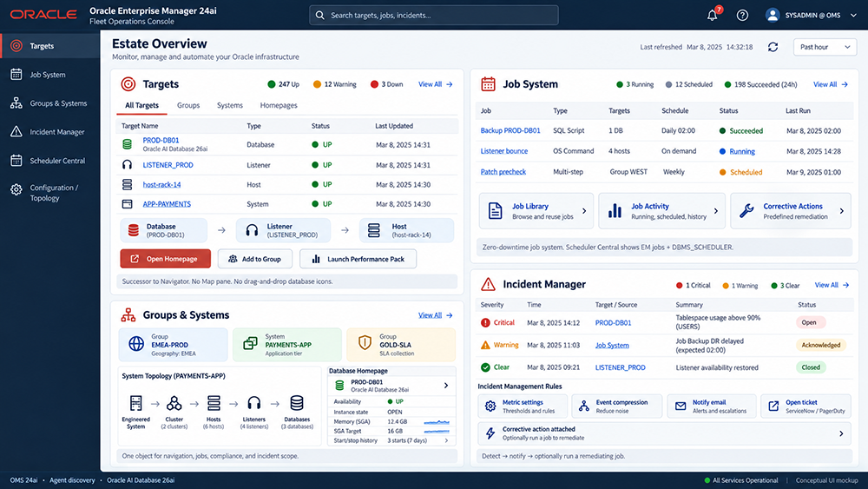Viewport: 868px width, 489px height.
Task: Click the SYSADMIN user avatar icon
Action: tap(773, 15)
